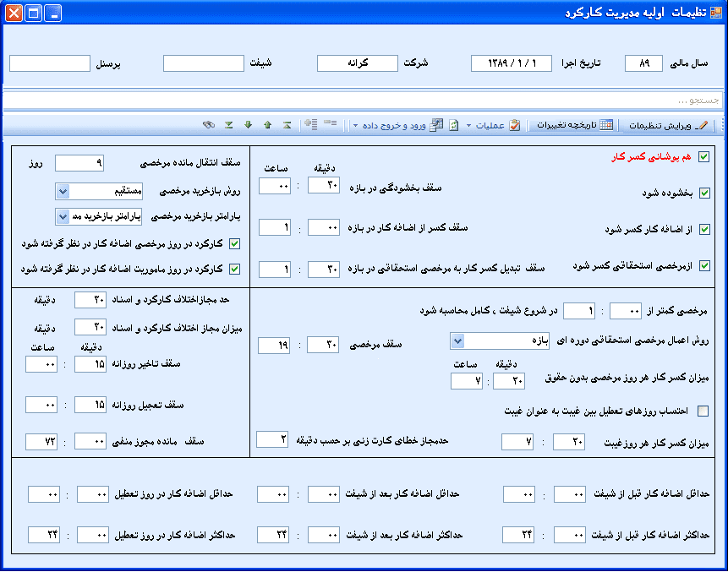Go to previous record using green up arrow
This screenshot has height=572, width=728.
267,125
